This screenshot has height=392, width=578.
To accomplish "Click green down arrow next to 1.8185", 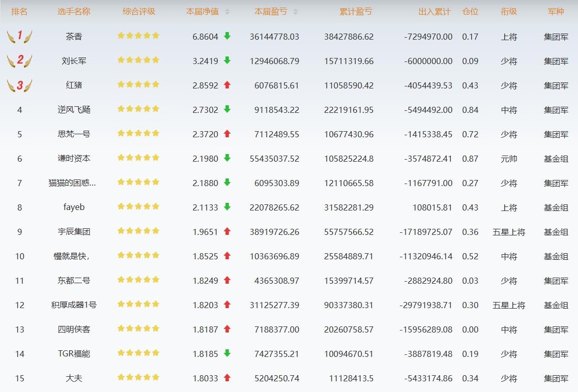I will coord(227,353).
